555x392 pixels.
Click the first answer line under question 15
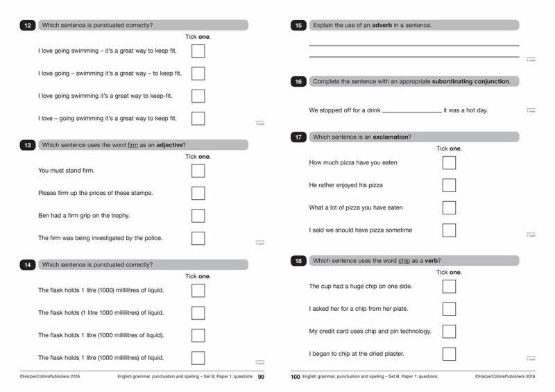[413, 44]
